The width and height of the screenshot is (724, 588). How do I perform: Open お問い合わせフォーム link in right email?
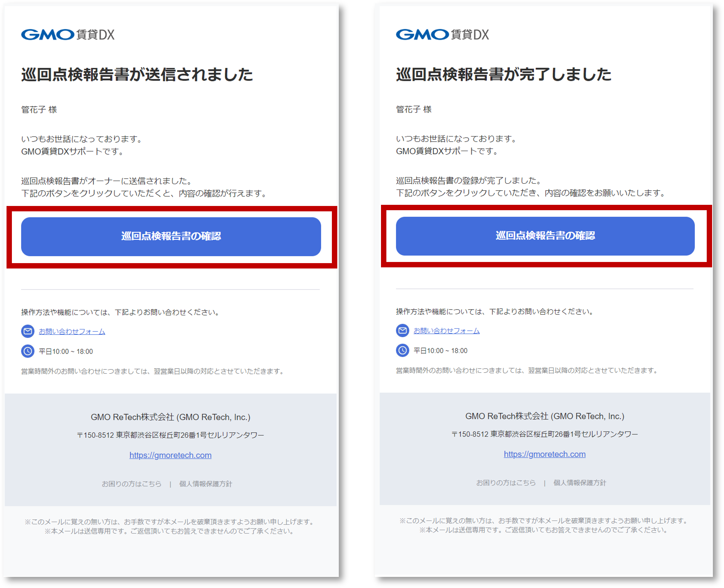tap(447, 331)
